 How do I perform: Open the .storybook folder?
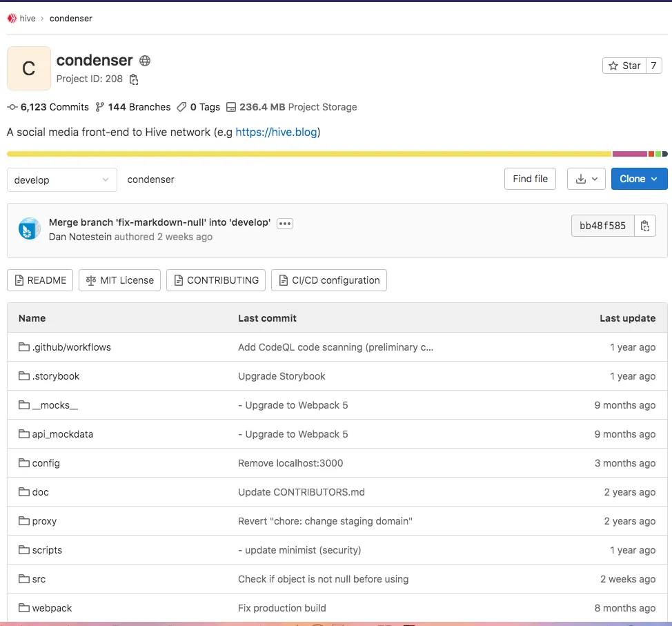click(56, 376)
